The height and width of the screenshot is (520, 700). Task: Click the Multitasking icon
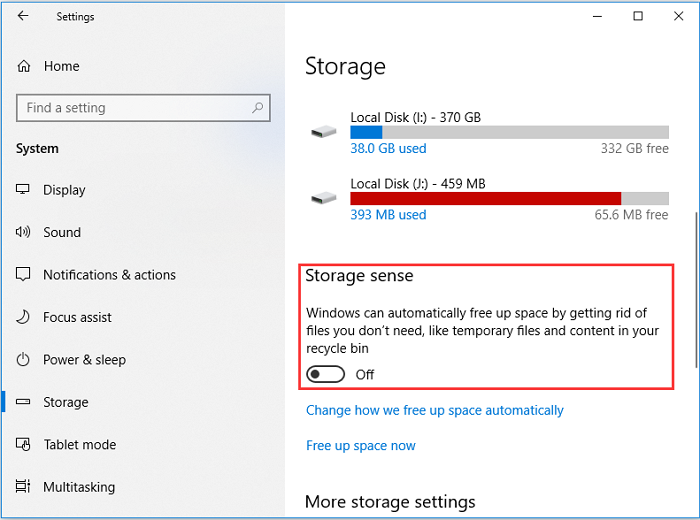[24, 487]
